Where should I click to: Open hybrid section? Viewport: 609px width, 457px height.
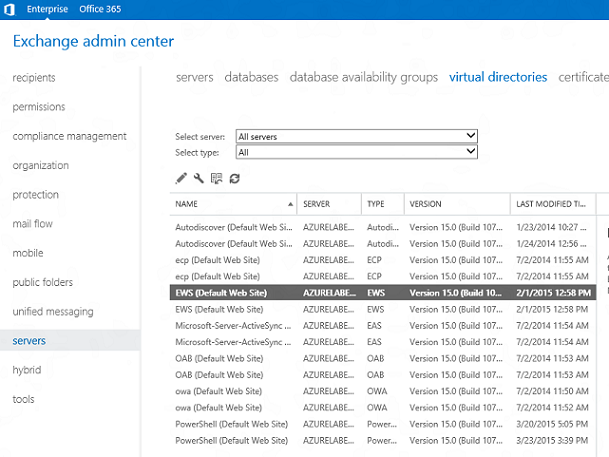coord(27,370)
